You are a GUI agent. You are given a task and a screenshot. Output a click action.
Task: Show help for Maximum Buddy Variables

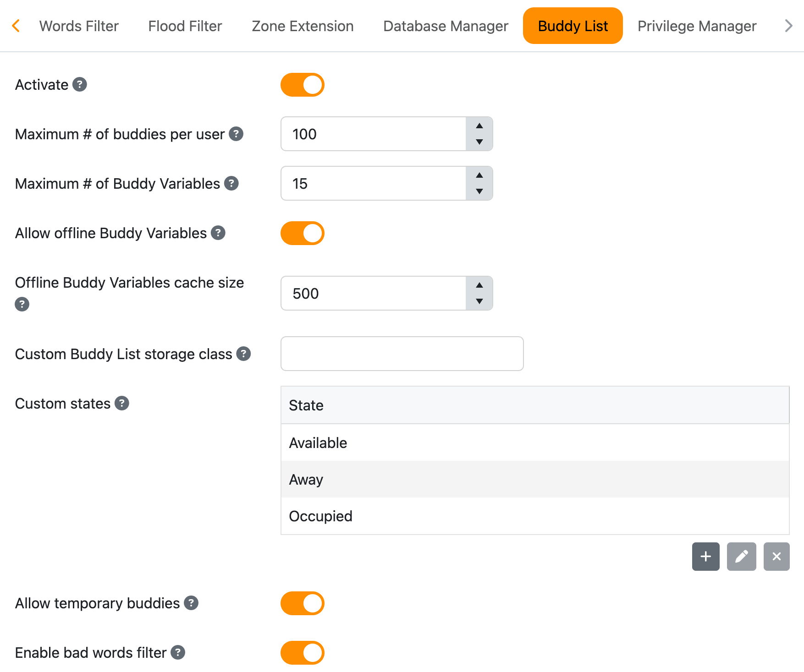[231, 184]
